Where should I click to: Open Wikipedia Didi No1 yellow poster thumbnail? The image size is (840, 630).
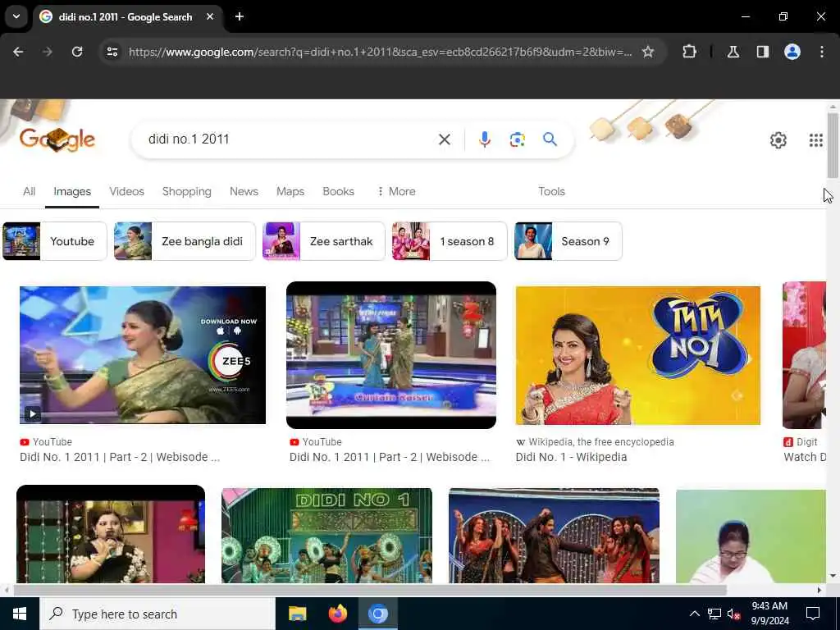(637, 355)
